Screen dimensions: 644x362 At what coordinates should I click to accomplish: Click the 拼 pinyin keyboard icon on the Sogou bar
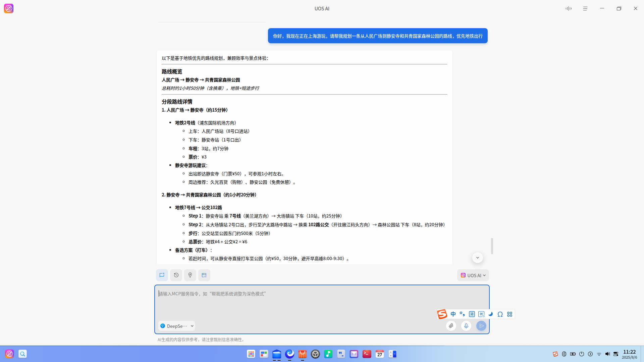point(481,314)
